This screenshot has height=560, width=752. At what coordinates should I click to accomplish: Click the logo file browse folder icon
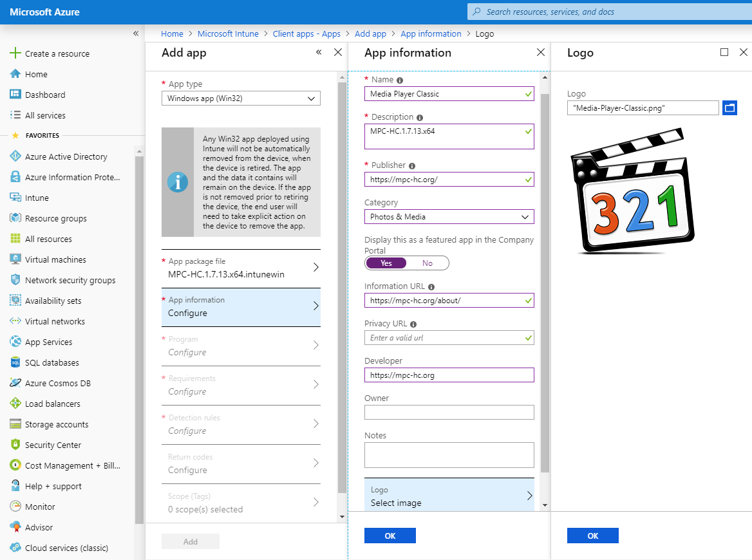pos(729,108)
